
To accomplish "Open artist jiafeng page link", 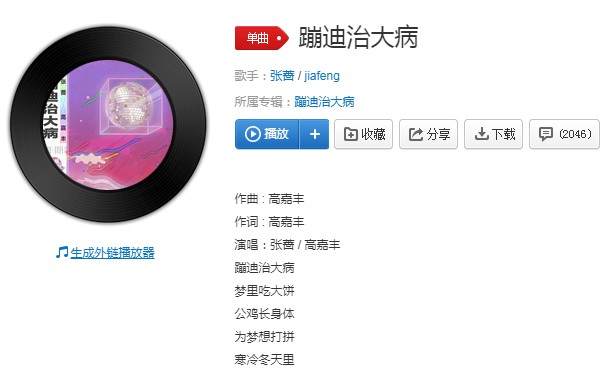I will (322, 75).
